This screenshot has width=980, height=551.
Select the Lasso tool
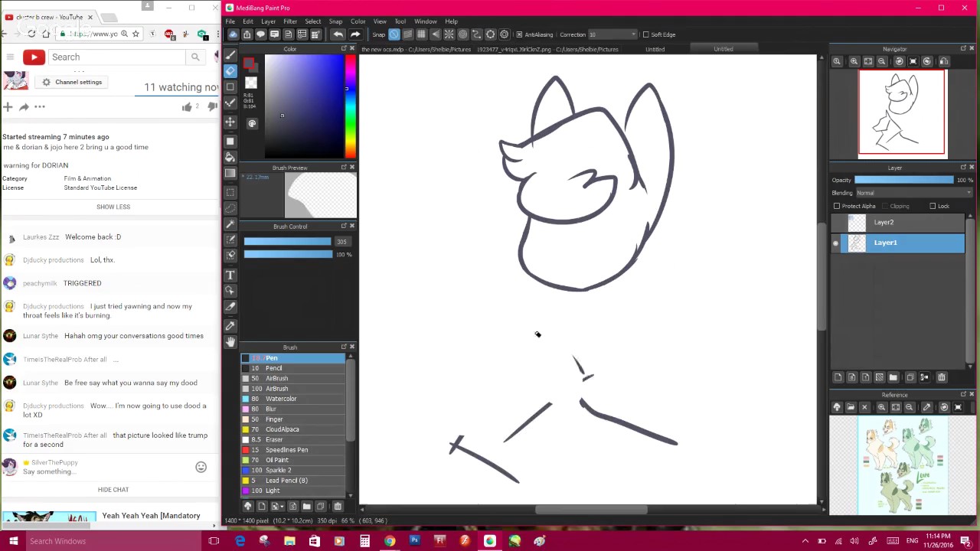(x=230, y=207)
